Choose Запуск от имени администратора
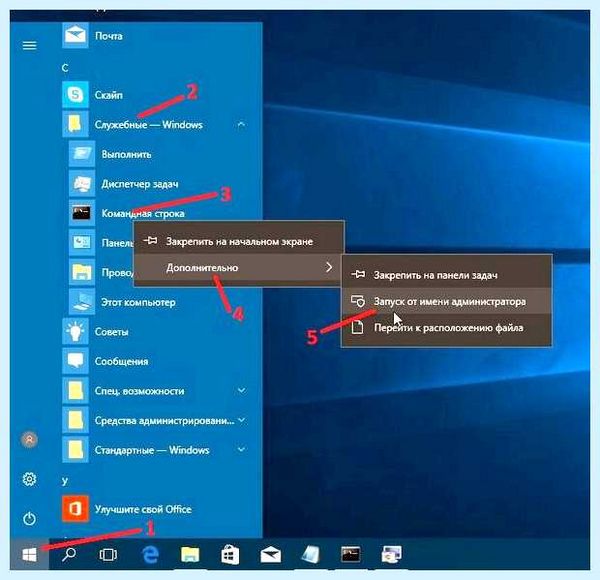 point(447,301)
